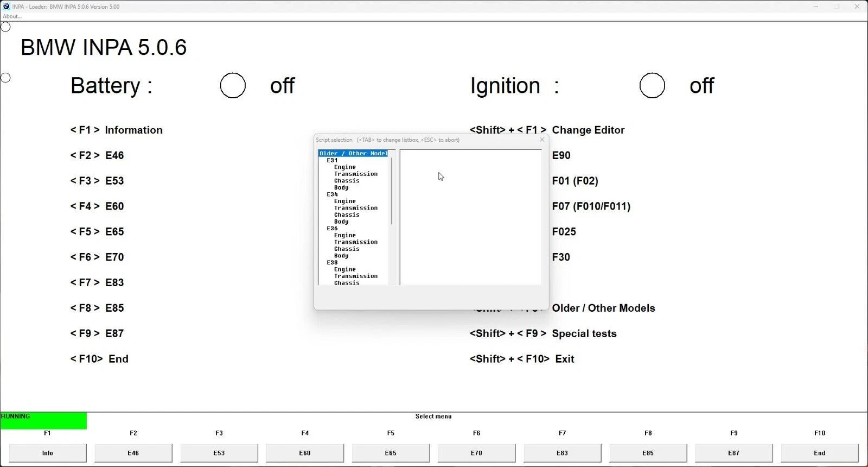The image size is (868, 467).
Task: Select E31 in the script list
Action: (332, 160)
